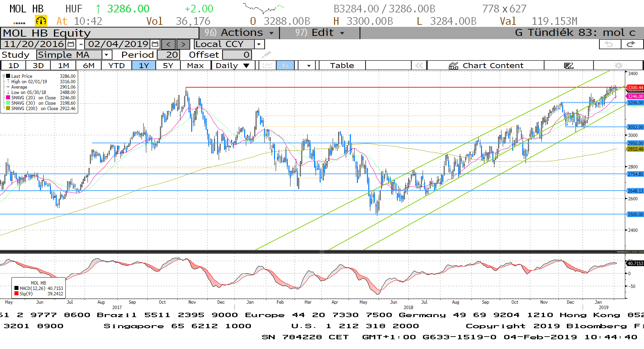Click the Low marker icon in legend
Viewport: 644px width, 349px height.
pos(8,92)
